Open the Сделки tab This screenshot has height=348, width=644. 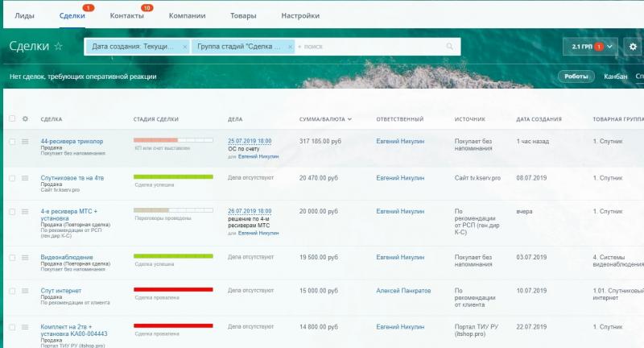click(x=72, y=15)
